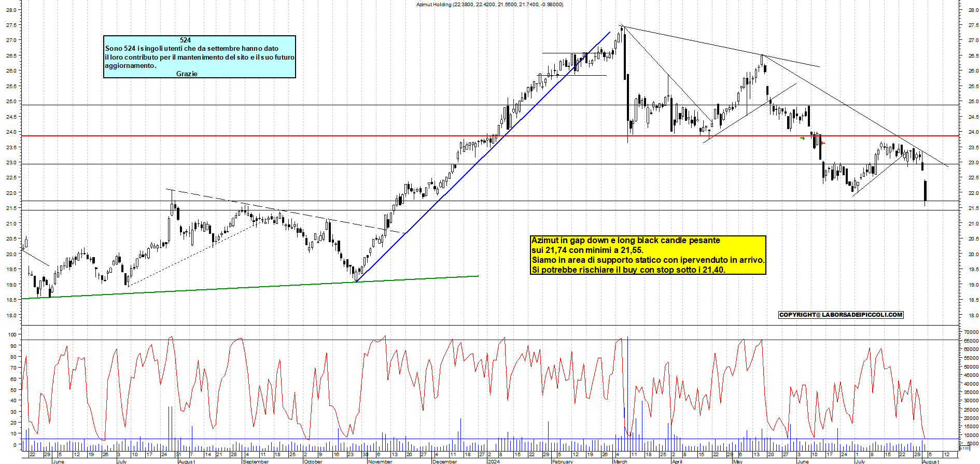Click the COPYRIGHT@LABORSADEIPICCOLI.COM label

(x=841, y=315)
